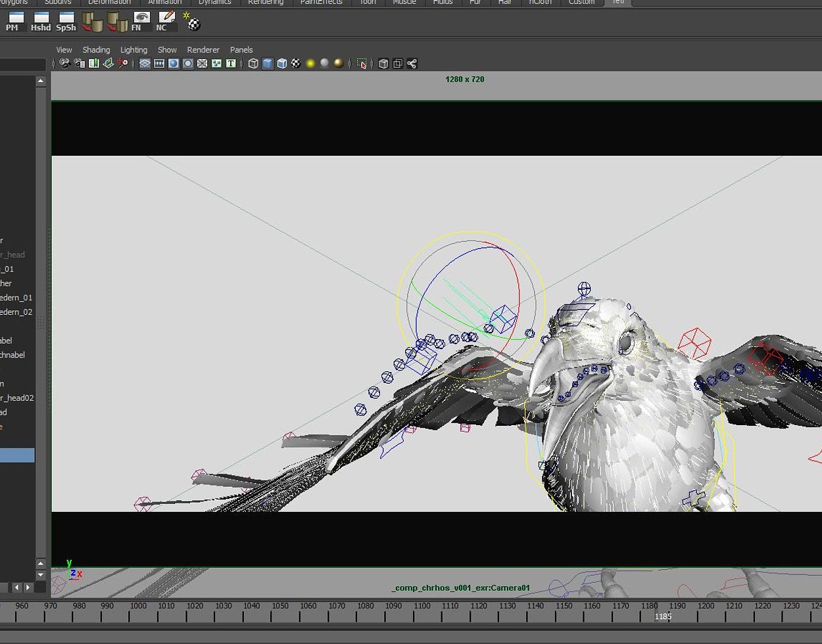Click the select camera icon in panel toolbar
This screenshot has height=644, width=822.
pos(64,64)
